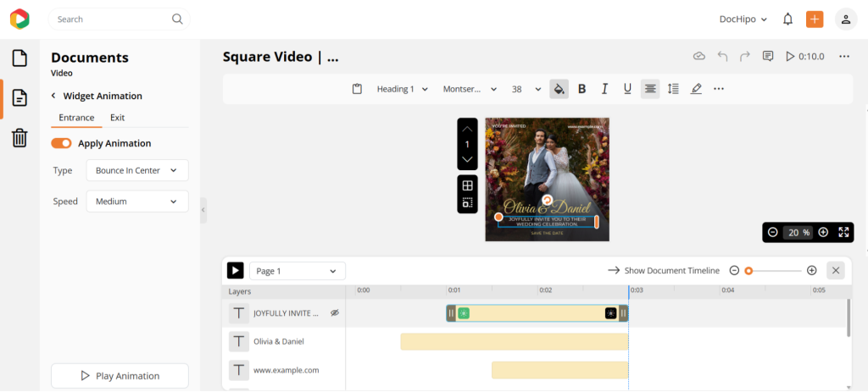Click the Play Animation button
This screenshot has width=868, height=392.
click(x=120, y=376)
